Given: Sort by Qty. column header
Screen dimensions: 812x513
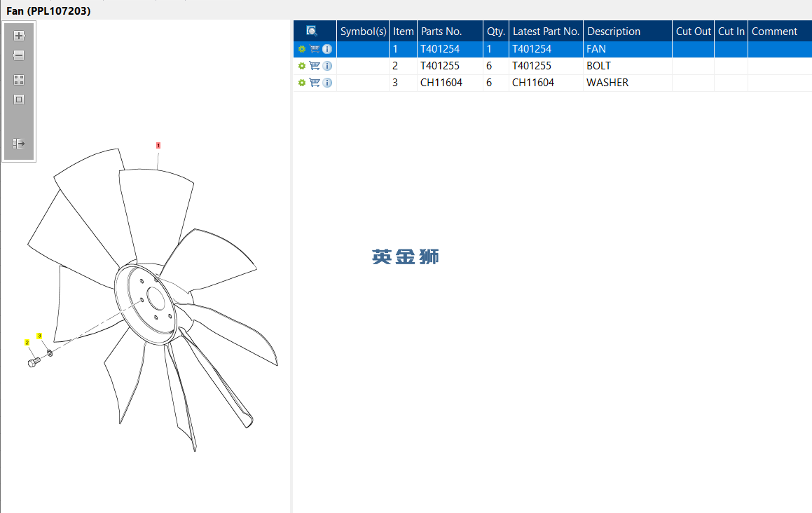Looking at the screenshot, I should (x=496, y=31).
